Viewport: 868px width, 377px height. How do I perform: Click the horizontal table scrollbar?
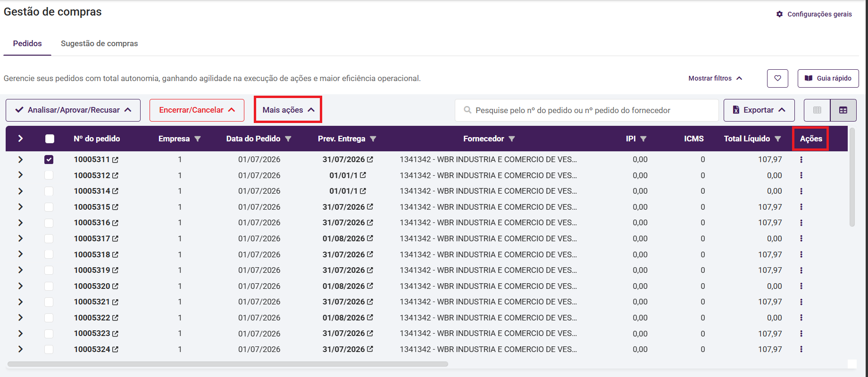227,364
